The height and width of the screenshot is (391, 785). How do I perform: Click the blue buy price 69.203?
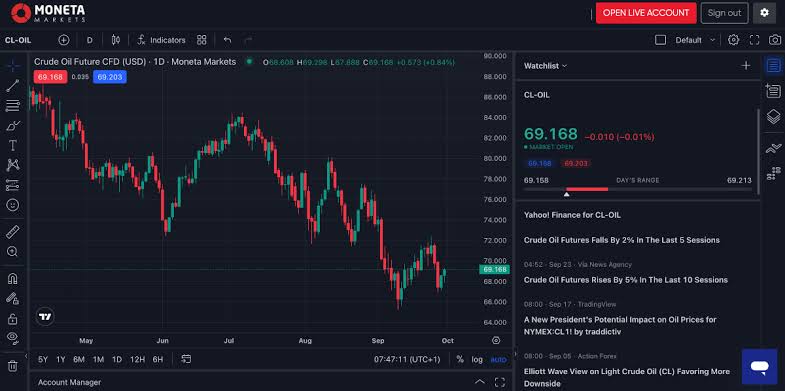coord(110,77)
